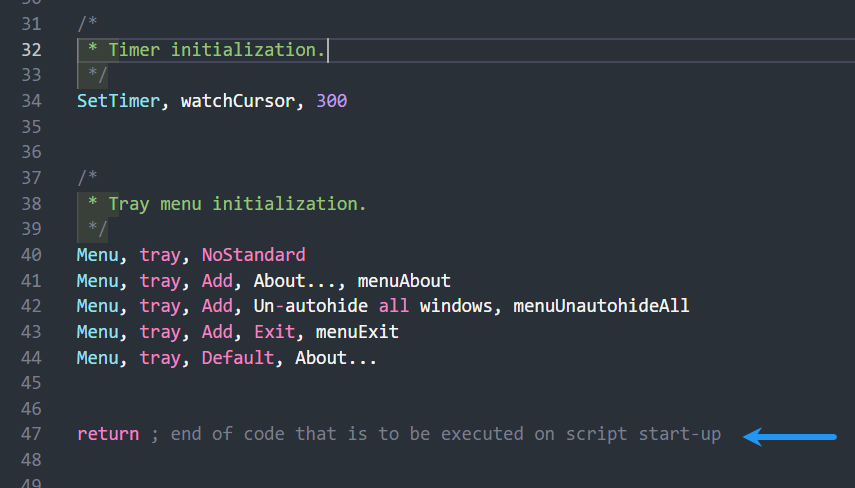Click line number 47 in the gutter
Viewport: 855px width, 488px height.
tap(31, 434)
